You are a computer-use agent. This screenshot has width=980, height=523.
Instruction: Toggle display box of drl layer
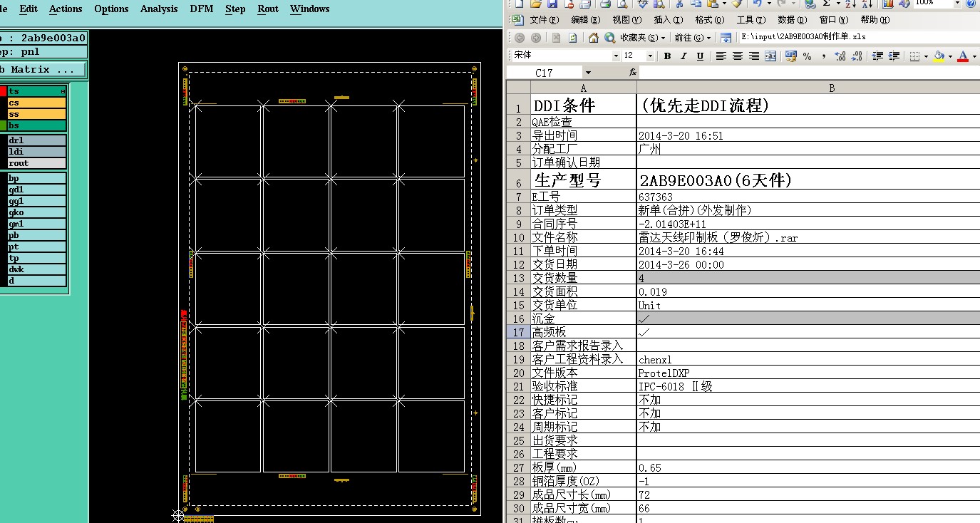click(3, 140)
